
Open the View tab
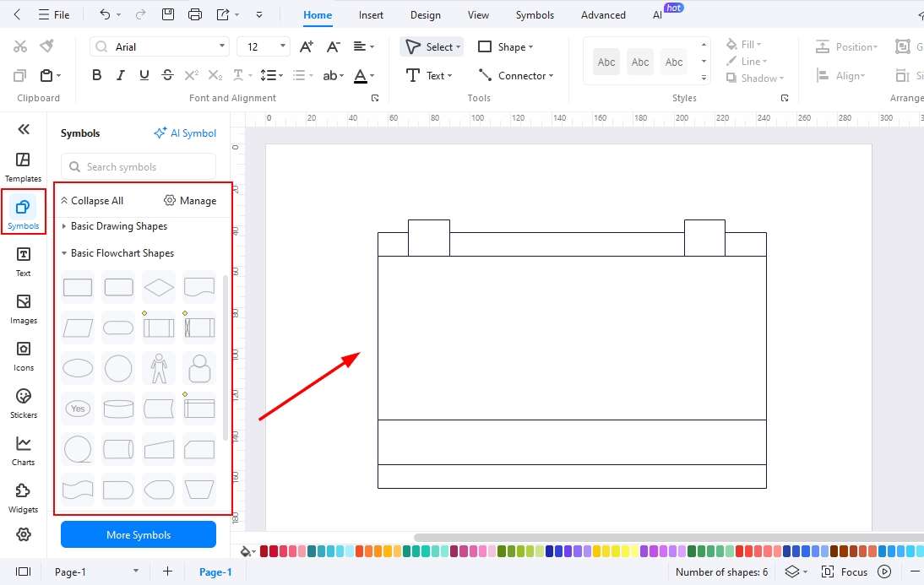pyautogui.click(x=478, y=15)
